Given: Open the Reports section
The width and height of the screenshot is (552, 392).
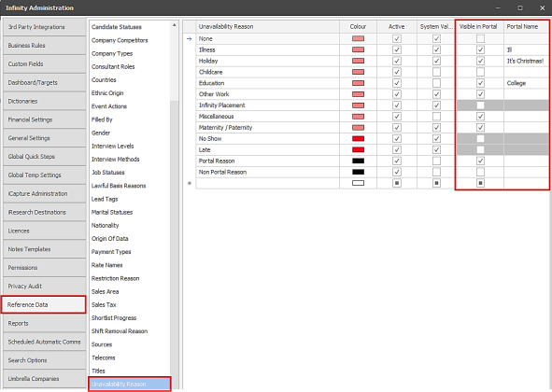Looking at the screenshot, I should 44,323.
